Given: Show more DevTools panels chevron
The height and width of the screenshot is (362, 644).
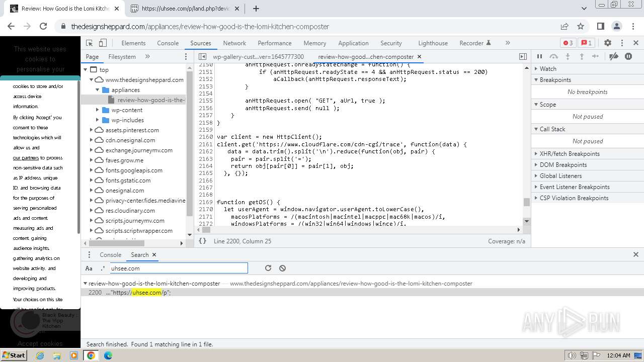Looking at the screenshot, I should [508, 43].
